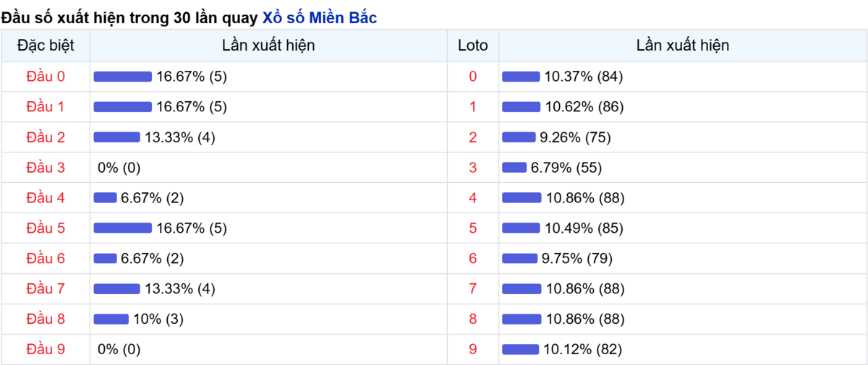This screenshot has width=868, height=365.
Task: Click the Loto column header
Action: point(473,46)
